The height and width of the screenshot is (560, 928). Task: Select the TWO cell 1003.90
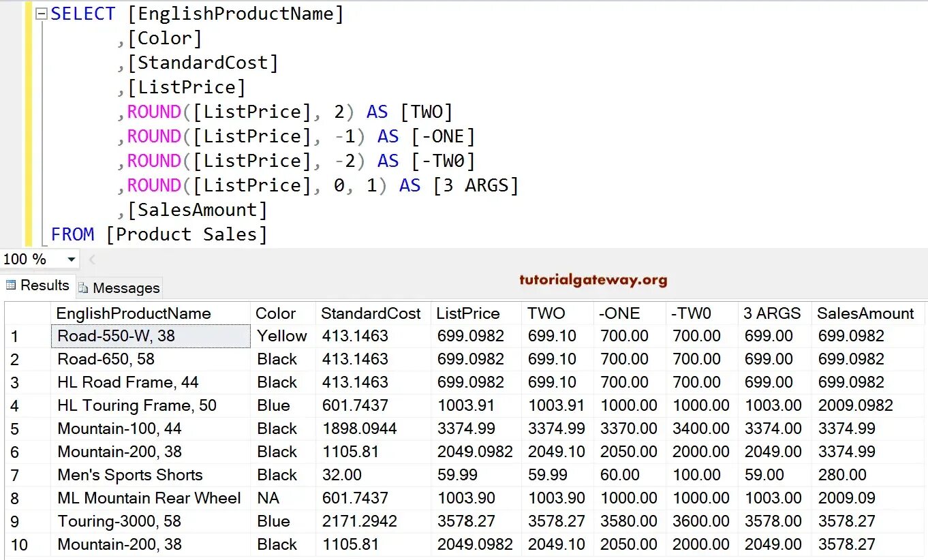coord(557,499)
